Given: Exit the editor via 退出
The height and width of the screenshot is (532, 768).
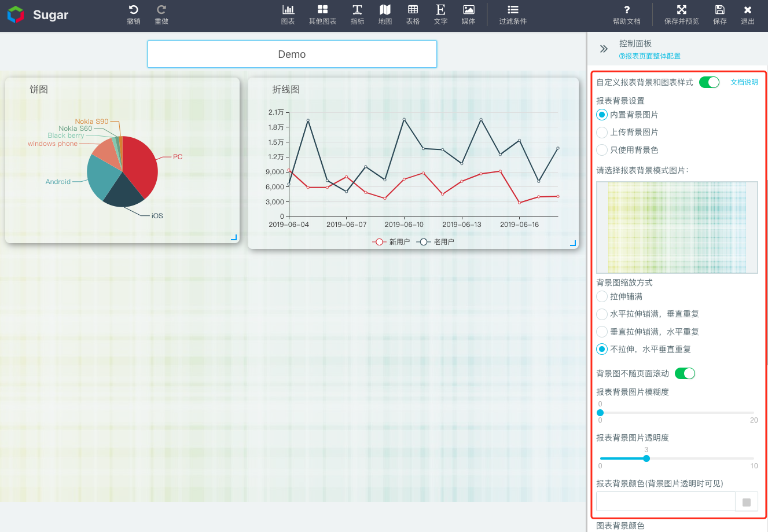Looking at the screenshot, I should pyautogui.click(x=748, y=15).
